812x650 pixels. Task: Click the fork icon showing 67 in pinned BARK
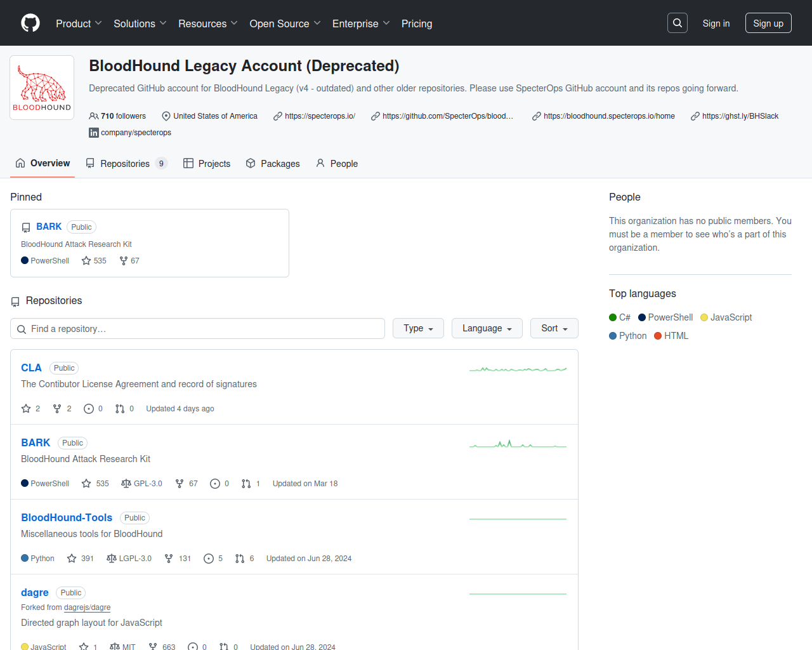tap(124, 261)
